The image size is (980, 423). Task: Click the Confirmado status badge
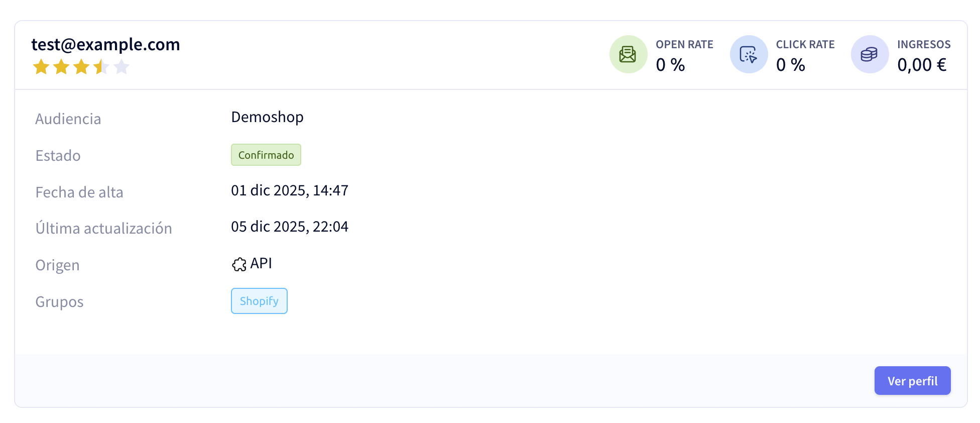pos(266,155)
